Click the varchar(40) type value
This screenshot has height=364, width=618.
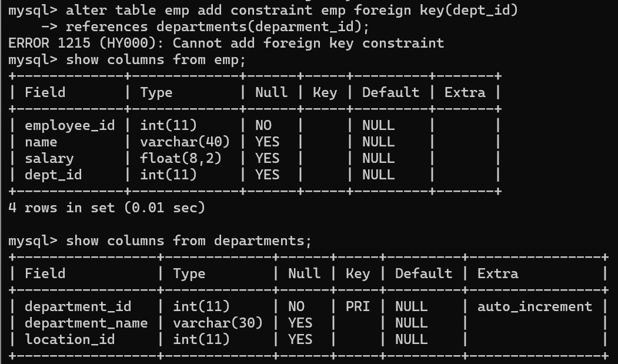coord(185,142)
